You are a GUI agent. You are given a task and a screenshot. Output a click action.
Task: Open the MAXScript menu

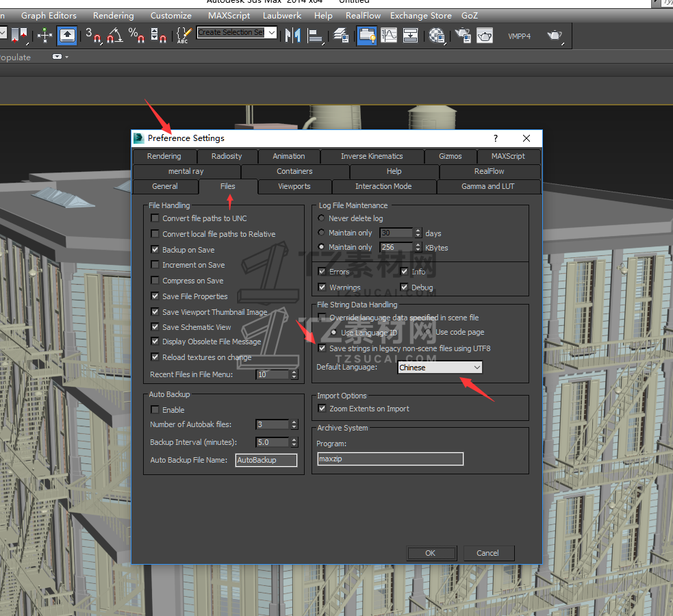229,16
